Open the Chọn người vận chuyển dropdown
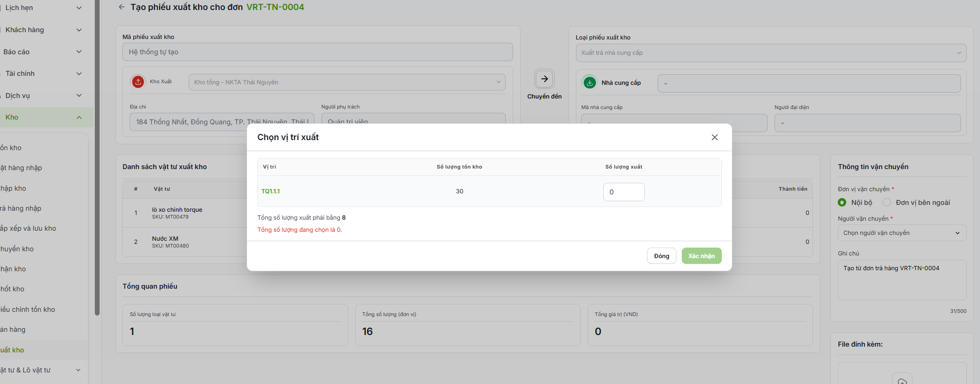 pos(902,233)
